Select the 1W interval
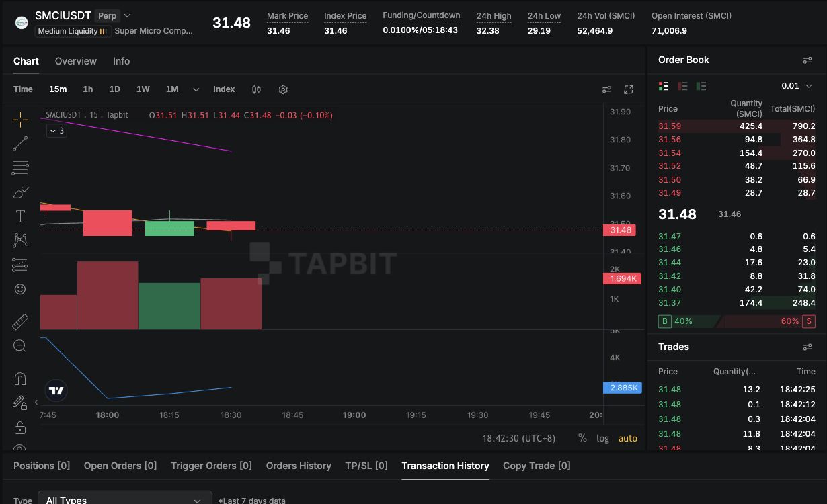The width and height of the screenshot is (827, 504). 143,89
